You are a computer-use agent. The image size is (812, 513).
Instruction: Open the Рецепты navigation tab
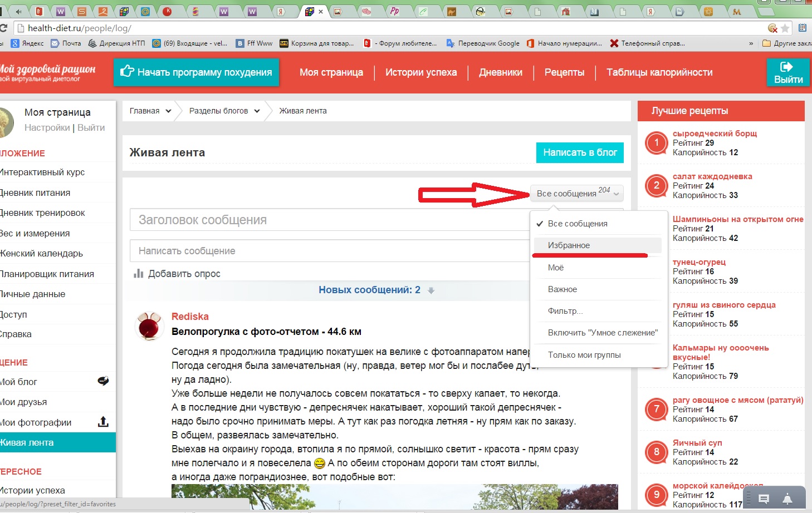pyautogui.click(x=564, y=72)
